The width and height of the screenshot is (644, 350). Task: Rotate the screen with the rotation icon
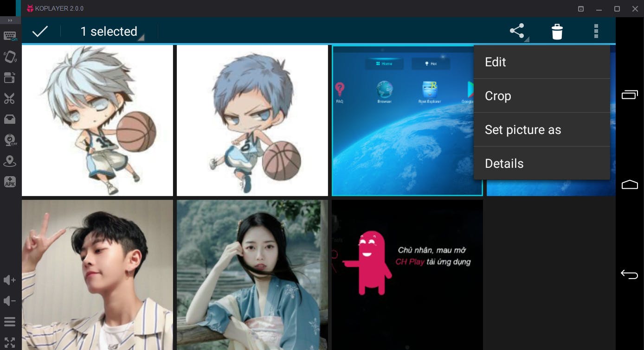(x=10, y=77)
